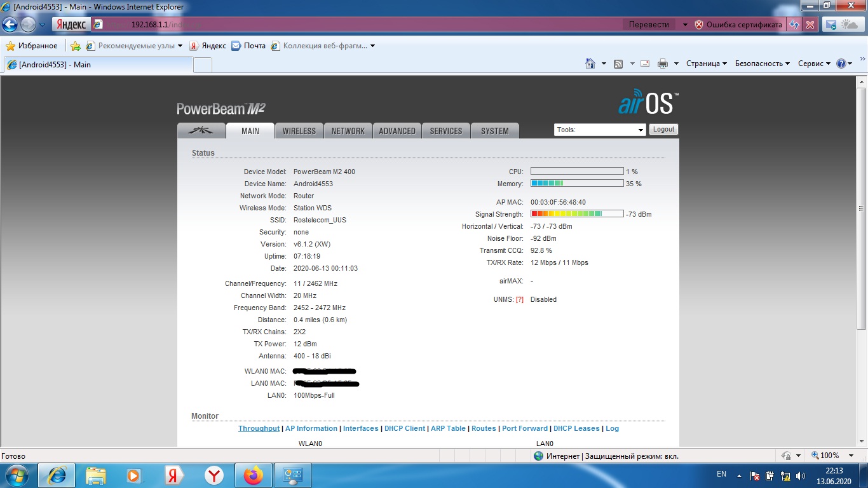Image resolution: width=868 pixels, height=488 pixels.
Task: Switch to the ADVANCED tab
Action: (x=397, y=131)
